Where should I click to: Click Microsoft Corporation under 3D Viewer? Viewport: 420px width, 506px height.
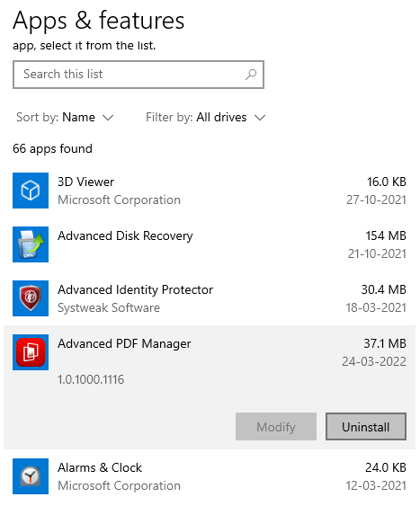[119, 200]
